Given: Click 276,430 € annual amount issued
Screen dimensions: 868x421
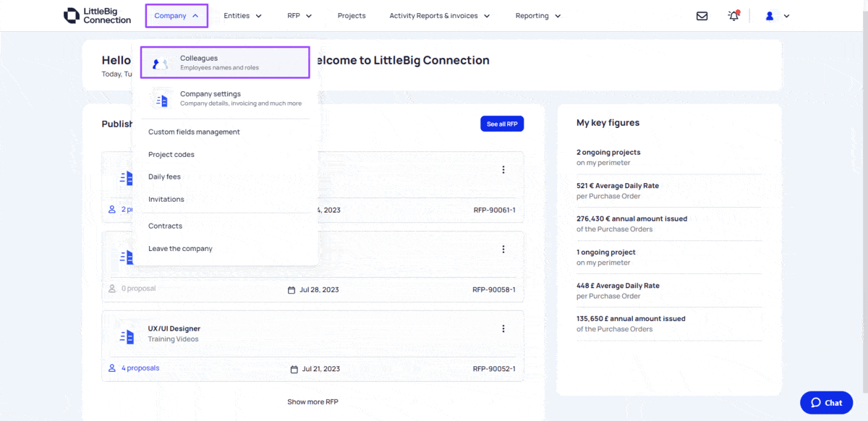Looking at the screenshot, I should point(631,218).
